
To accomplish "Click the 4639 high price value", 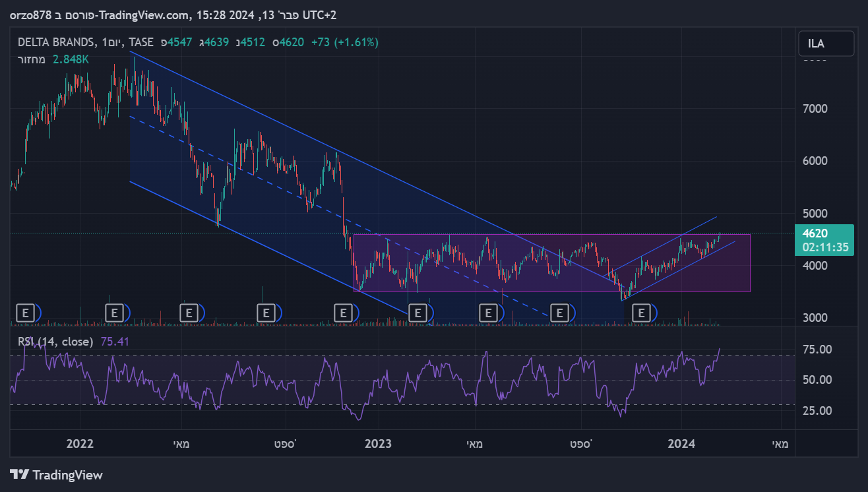I will [x=217, y=42].
